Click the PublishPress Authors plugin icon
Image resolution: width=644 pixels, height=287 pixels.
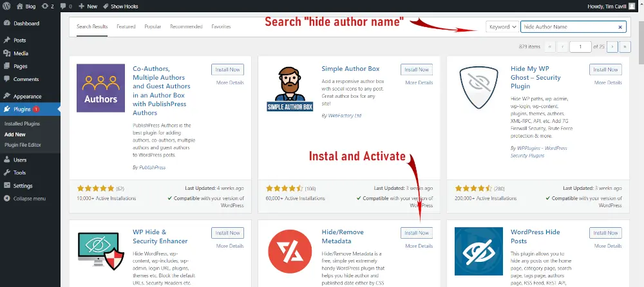(100, 88)
